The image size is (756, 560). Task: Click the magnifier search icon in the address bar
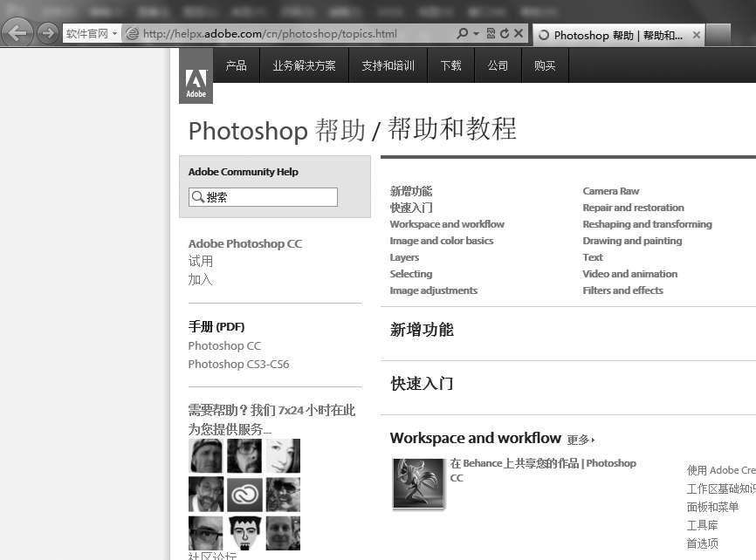pos(463,34)
